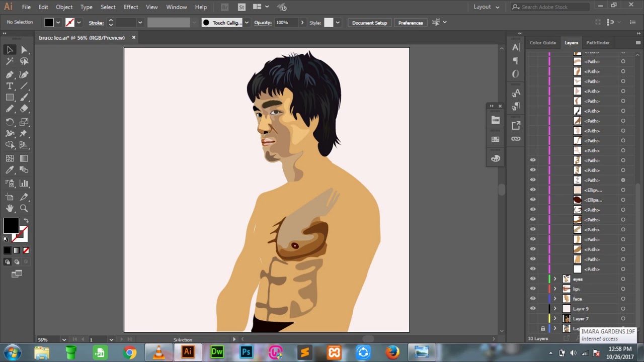This screenshot has height=362, width=644.
Task: Open Touch Calligraphic brush dropdown
Action: pos(247,23)
